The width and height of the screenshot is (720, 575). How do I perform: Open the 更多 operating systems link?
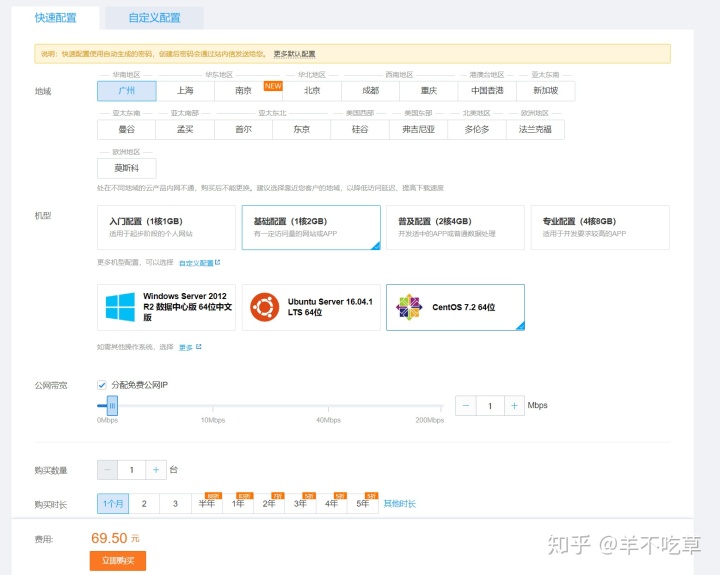[186, 347]
